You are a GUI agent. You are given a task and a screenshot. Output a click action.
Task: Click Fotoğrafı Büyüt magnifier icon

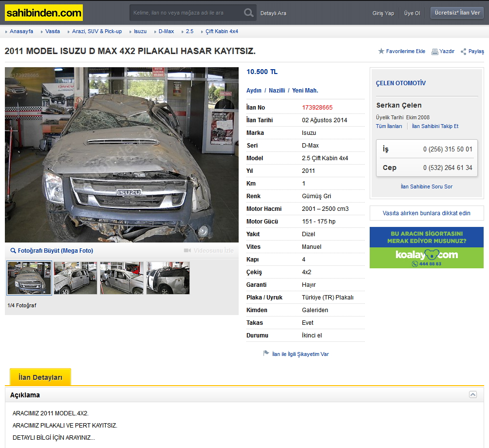pyautogui.click(x=13, y=251)
